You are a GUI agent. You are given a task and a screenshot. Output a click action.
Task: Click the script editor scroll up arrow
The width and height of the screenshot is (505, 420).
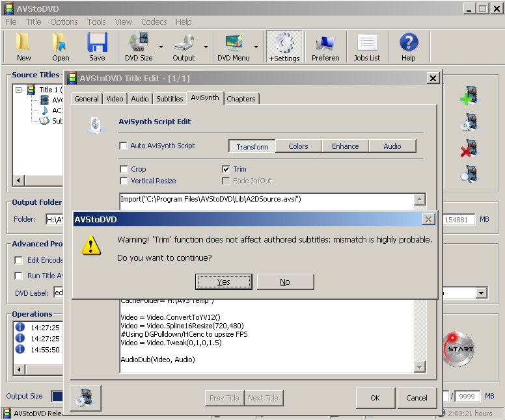point(419,200)
